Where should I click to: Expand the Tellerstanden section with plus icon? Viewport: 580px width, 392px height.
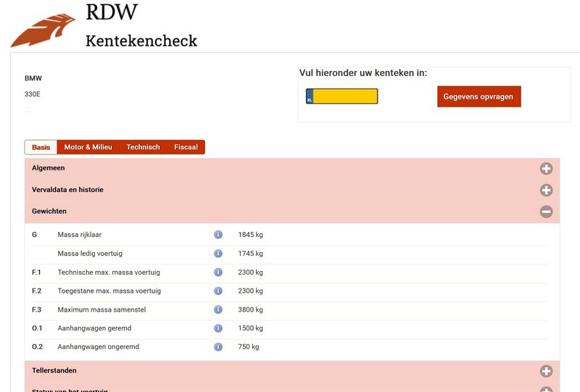(547, 371)
